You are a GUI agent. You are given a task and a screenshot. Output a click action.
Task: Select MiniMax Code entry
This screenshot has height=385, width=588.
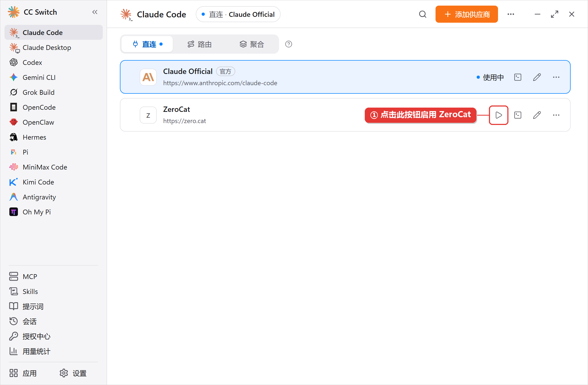tap(54, 167)
